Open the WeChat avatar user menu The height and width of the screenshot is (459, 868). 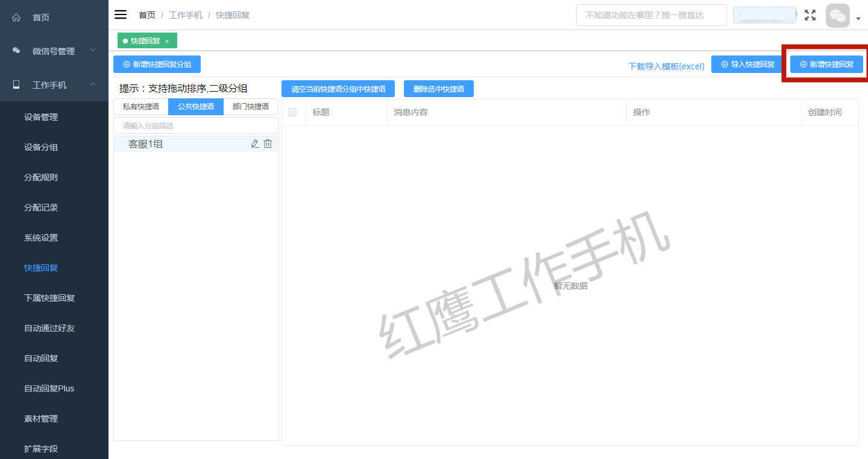pyautogui.click(x=837, y=16)
